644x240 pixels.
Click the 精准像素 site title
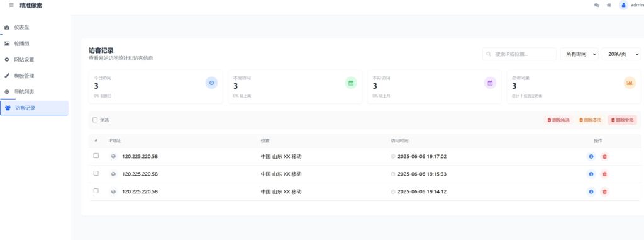click(x=31, y=5)
